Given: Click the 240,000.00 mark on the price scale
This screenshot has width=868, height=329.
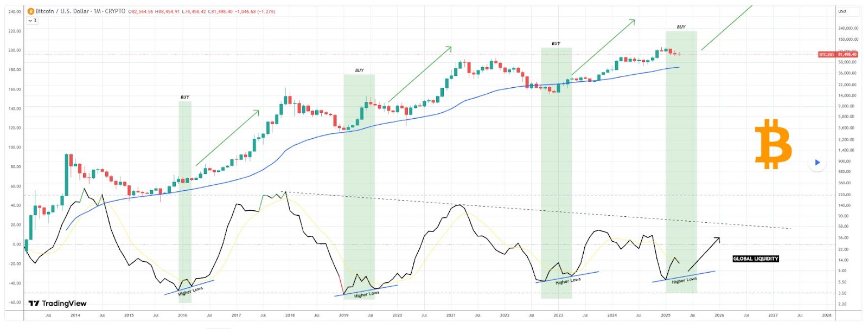Looking at the screenshot, I should point(848,28).
